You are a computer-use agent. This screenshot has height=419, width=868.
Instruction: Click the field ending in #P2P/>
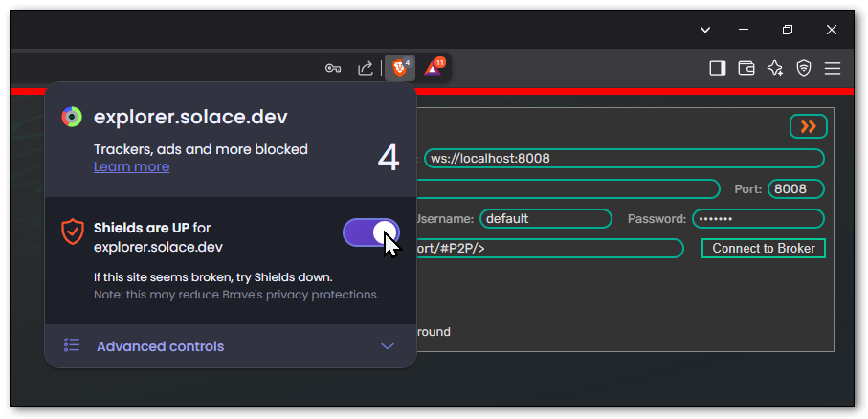coord(550,249)
